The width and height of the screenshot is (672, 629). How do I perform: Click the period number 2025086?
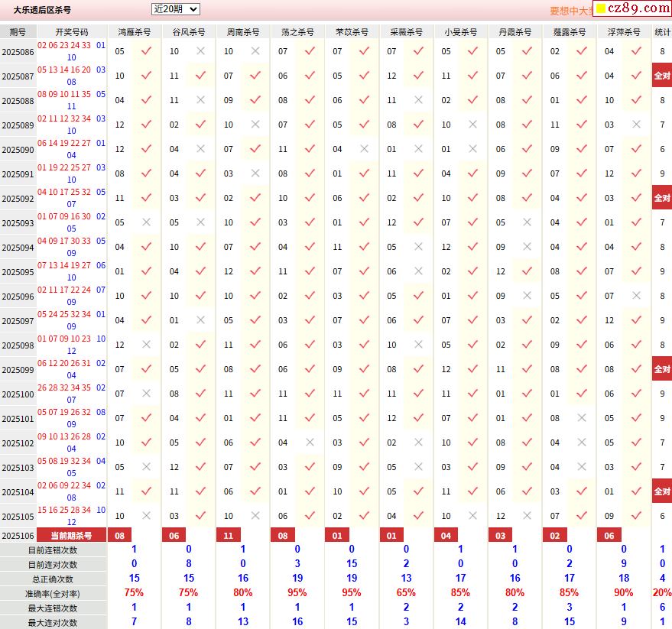tap(18, 52)
